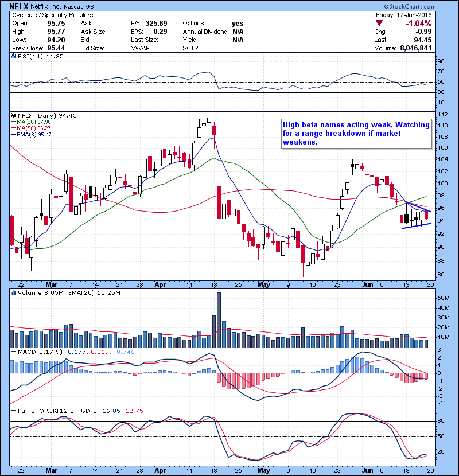Click the RSI(14) 44.85 label
This screenshot has width=459, height=476.
41,56
